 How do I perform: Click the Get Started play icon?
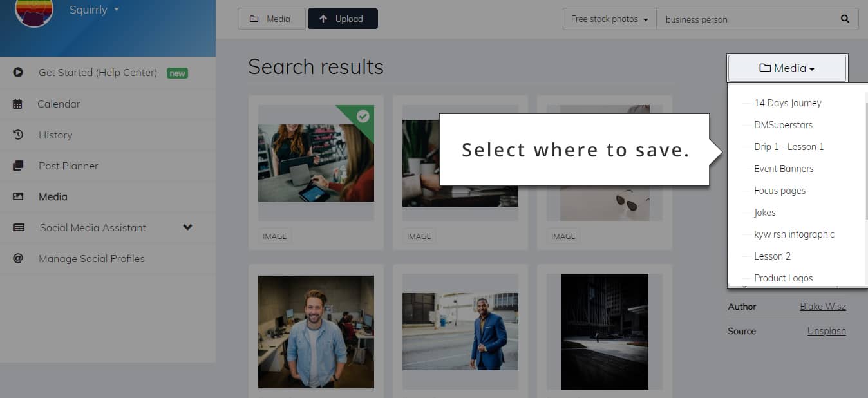point(17,73)
